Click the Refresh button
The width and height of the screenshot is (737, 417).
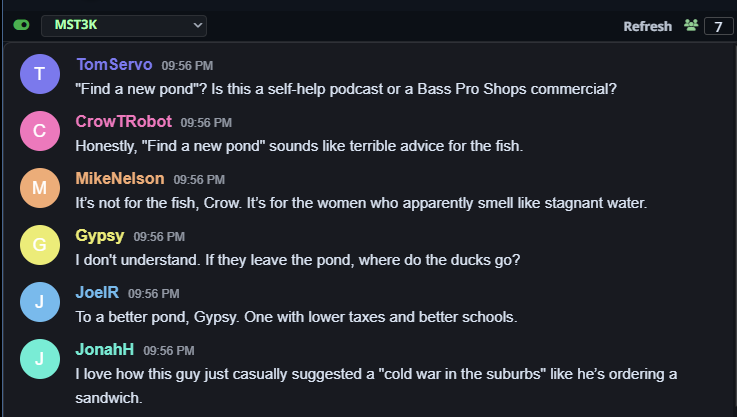(x=647, y=26)
